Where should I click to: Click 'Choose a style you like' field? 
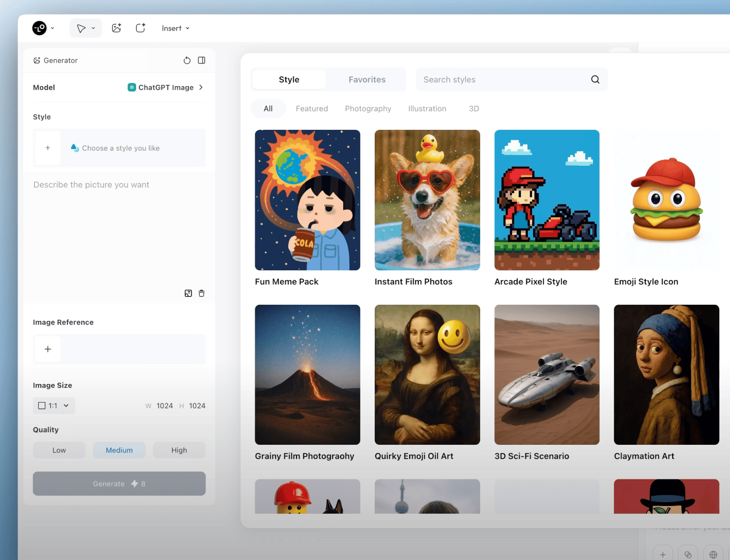click(119, 148)
